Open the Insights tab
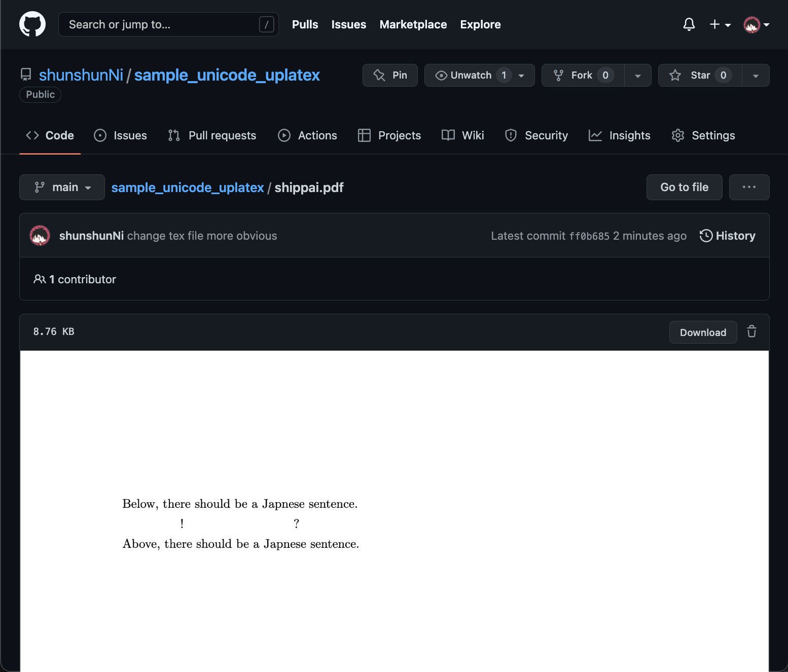 [x=619, y=135]
